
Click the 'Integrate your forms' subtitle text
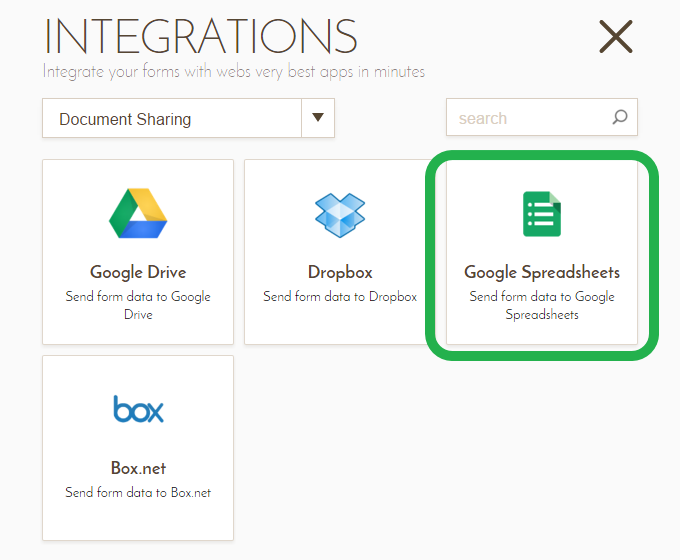pyautogui.click(x=233, y=72)
